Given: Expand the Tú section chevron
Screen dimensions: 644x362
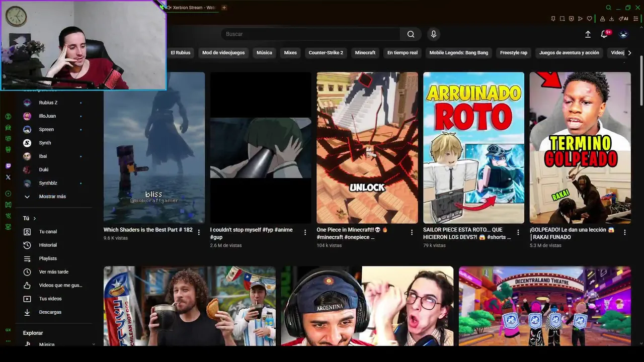Looking at the screenshot, I should pyautogui.click(x=34, y=218).
